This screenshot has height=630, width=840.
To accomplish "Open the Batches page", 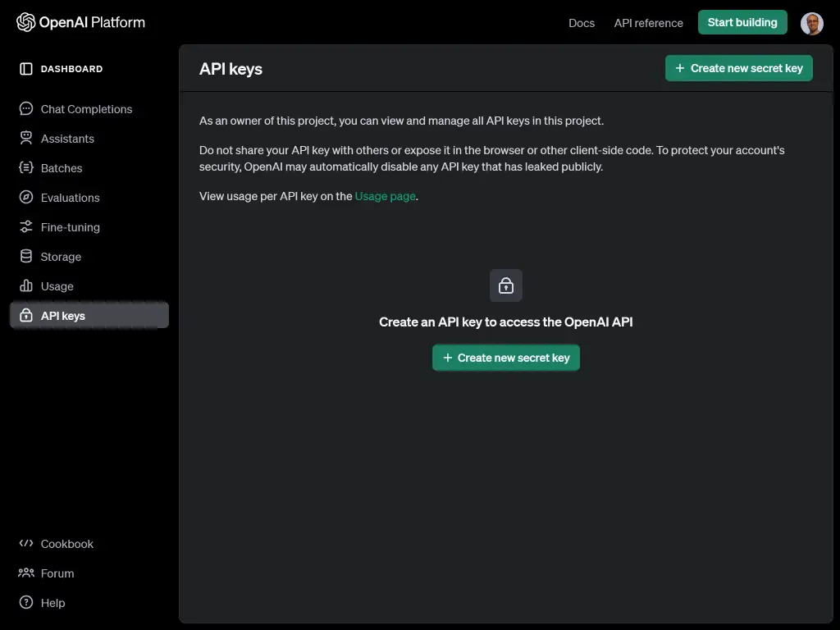I will pyautogui.click(x=89, y=167).
